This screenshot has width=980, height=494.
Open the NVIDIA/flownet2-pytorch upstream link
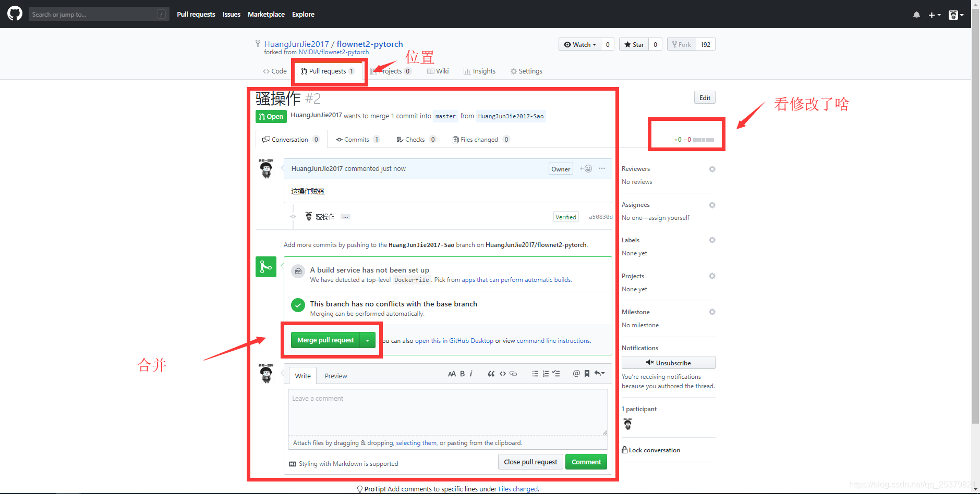coord(333,52)
